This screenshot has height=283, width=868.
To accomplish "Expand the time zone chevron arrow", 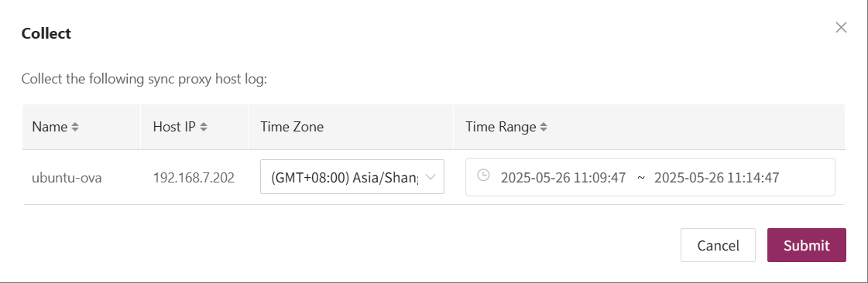I will point(431,177).
